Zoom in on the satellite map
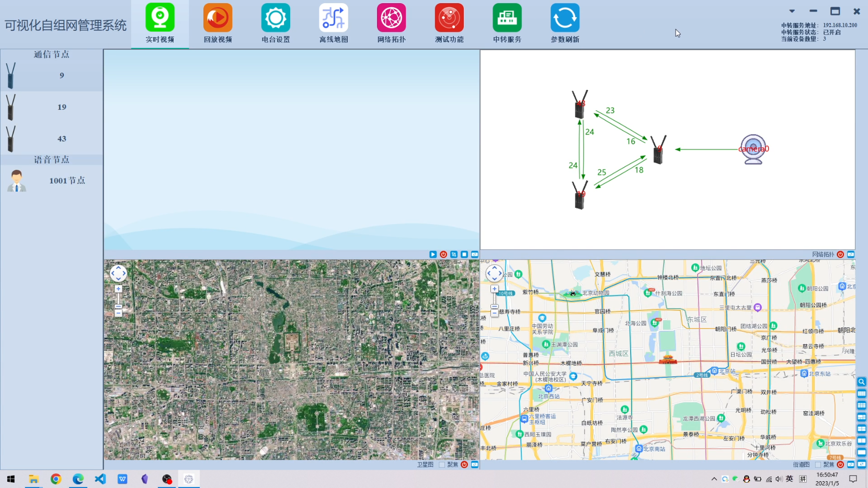 pos(118,289)
